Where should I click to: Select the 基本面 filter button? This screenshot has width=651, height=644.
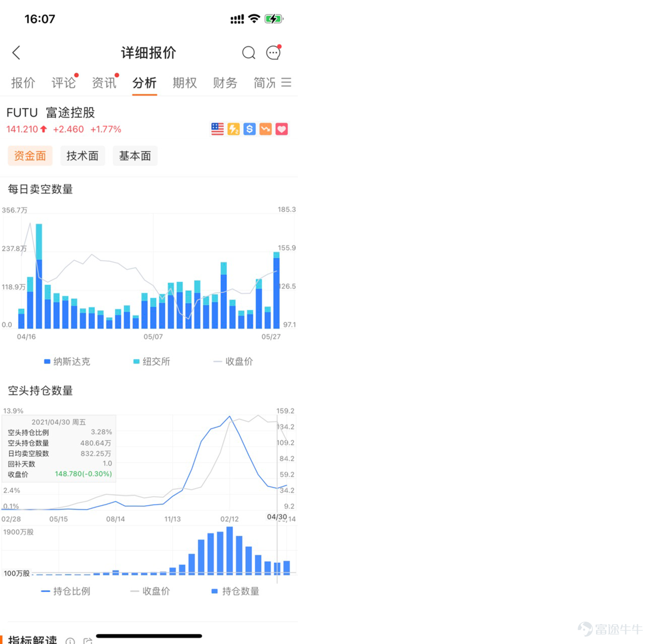point(135,156)
